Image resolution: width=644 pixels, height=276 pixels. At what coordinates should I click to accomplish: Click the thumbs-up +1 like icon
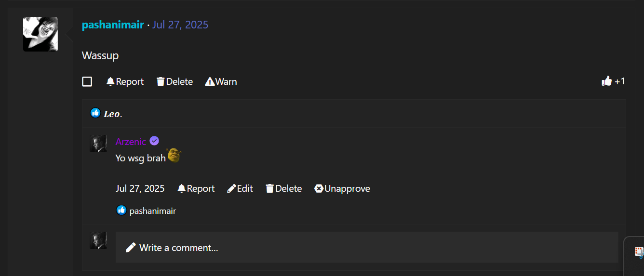(x=606, y=81)
